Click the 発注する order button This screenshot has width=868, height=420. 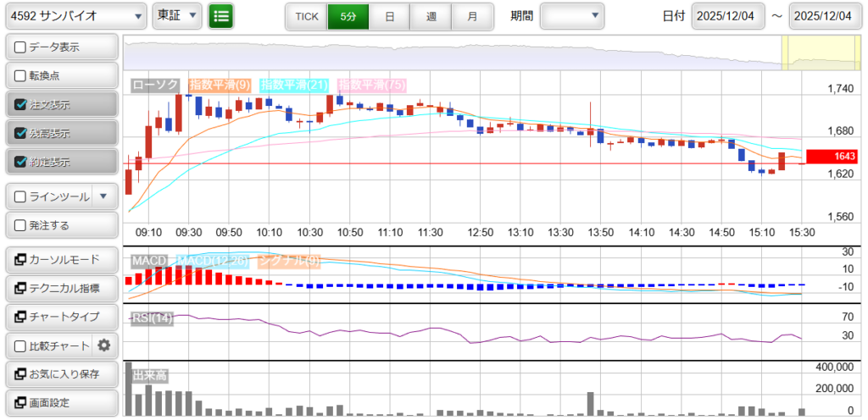[x=61, y=225]
